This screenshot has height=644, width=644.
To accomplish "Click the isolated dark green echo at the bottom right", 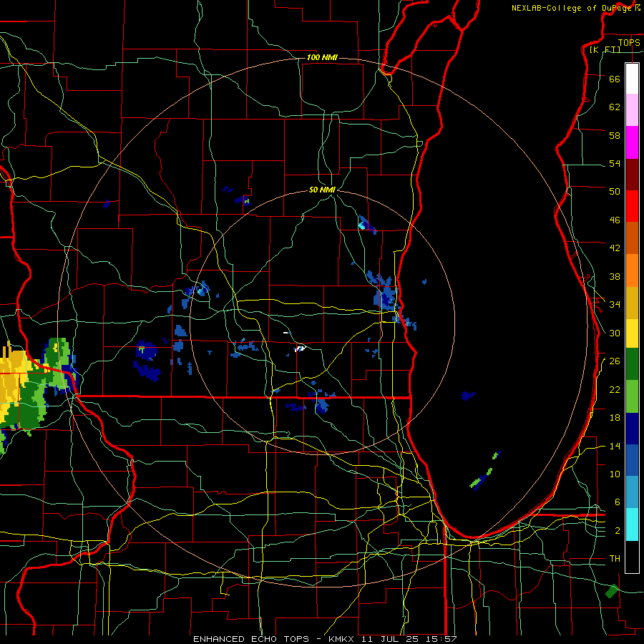I will 612,591.
